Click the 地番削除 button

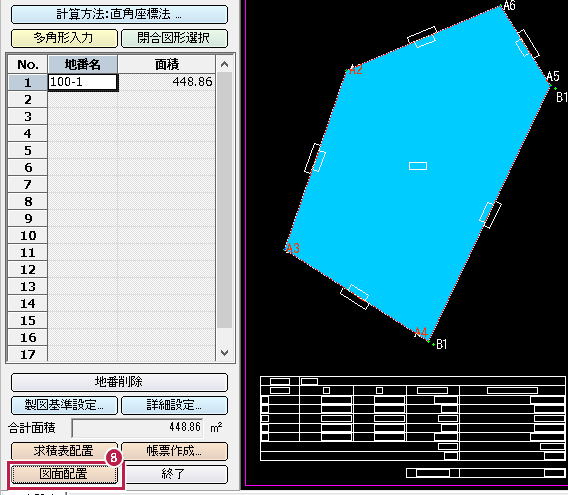(x=119, y=382)
